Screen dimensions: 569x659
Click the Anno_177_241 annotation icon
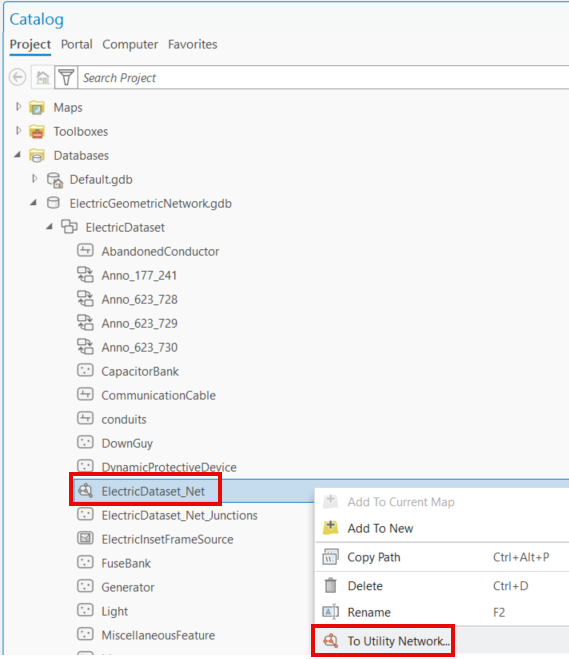coord(85,275)
